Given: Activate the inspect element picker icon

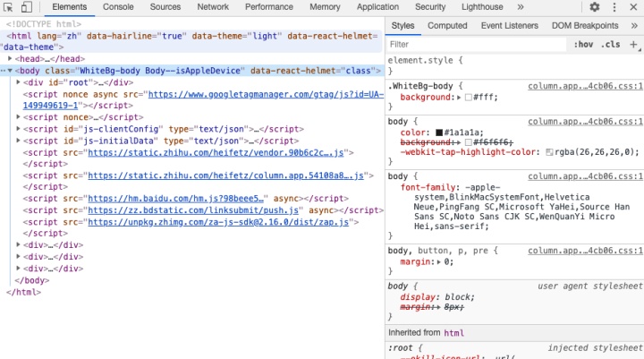Looking at the screenshot, I should tap(8, 7).
